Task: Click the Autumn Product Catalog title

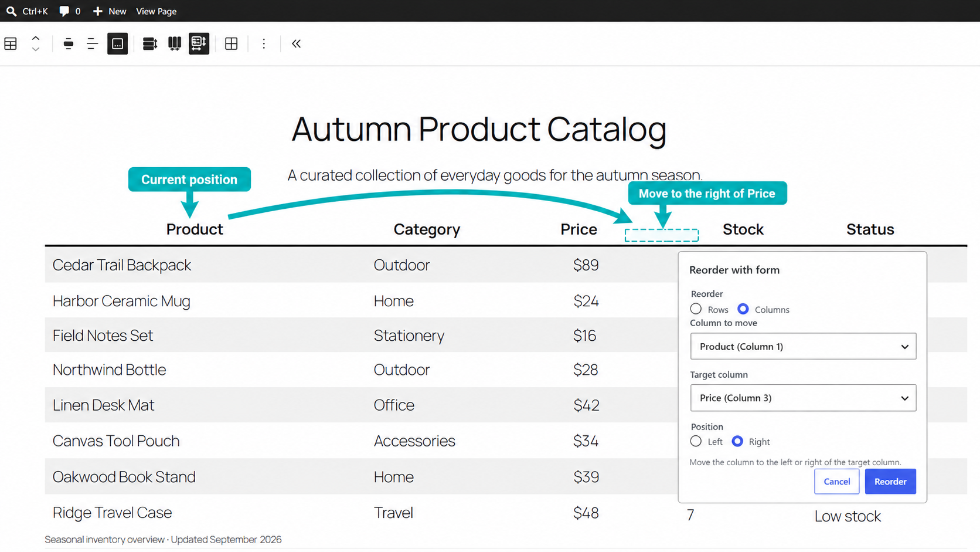Action: click(479, 130)
